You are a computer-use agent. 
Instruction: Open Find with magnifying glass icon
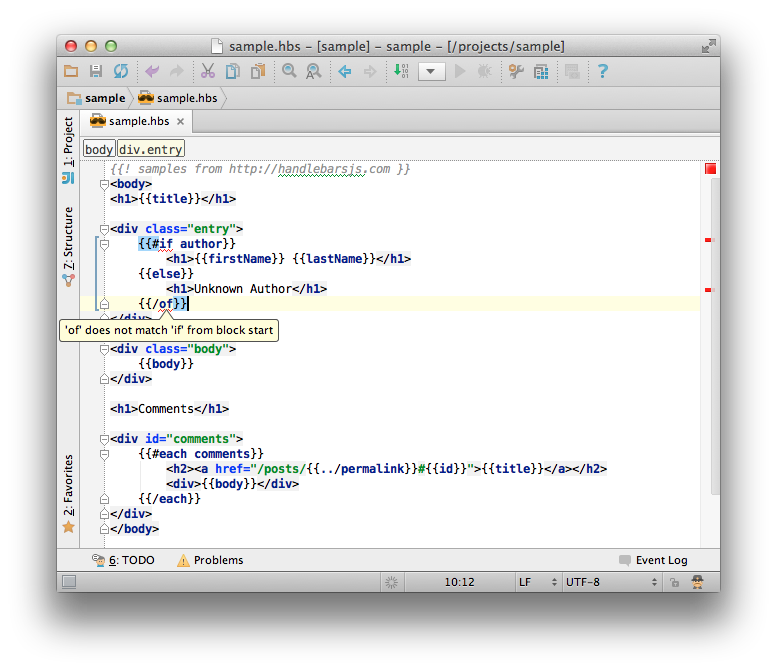coord(289,71)
